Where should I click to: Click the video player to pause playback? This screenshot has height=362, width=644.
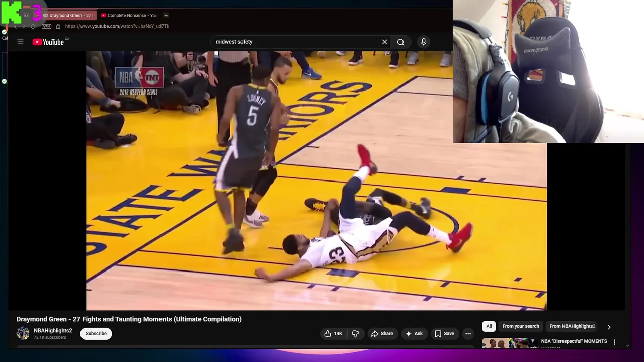click(316, 180)
